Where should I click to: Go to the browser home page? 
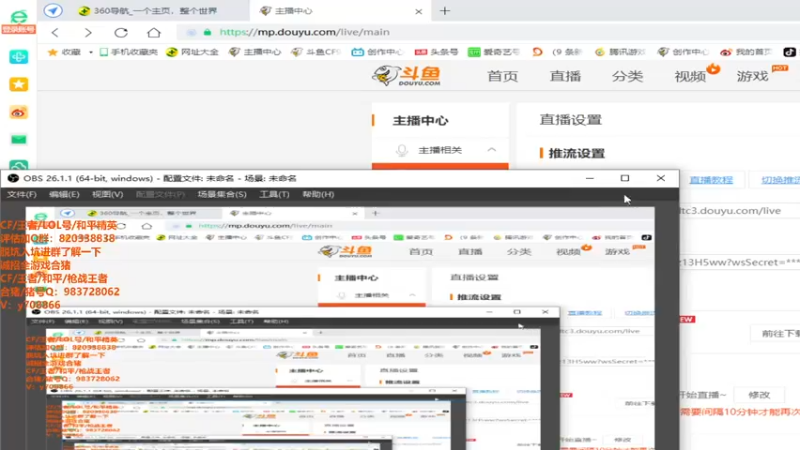(x=154, y=33)
